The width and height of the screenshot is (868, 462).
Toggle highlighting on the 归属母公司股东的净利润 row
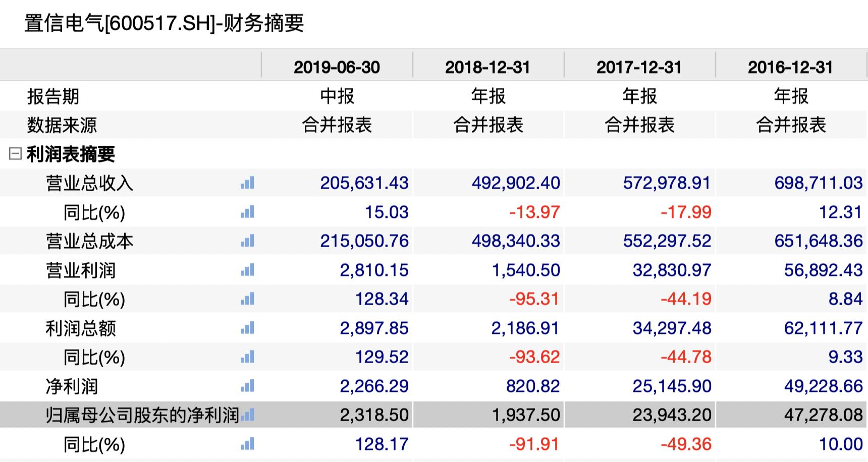click(136, 415)
